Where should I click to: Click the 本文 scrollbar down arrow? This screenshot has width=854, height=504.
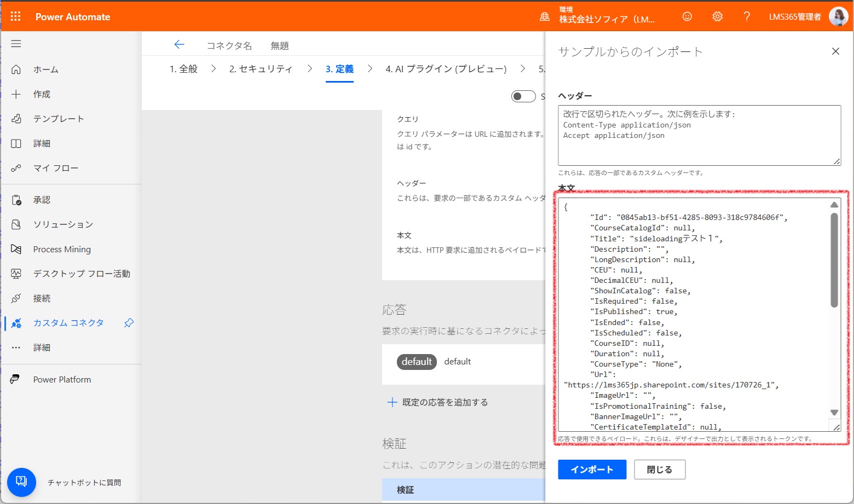[x=834, y=413]
